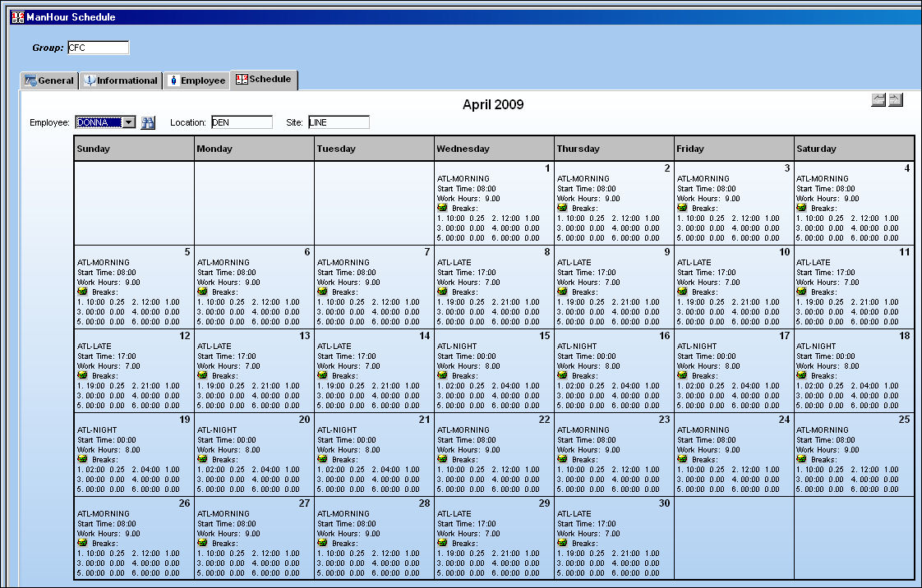Click day number 26 in calendar
The image size is (922, 588).
coord(184,503)
